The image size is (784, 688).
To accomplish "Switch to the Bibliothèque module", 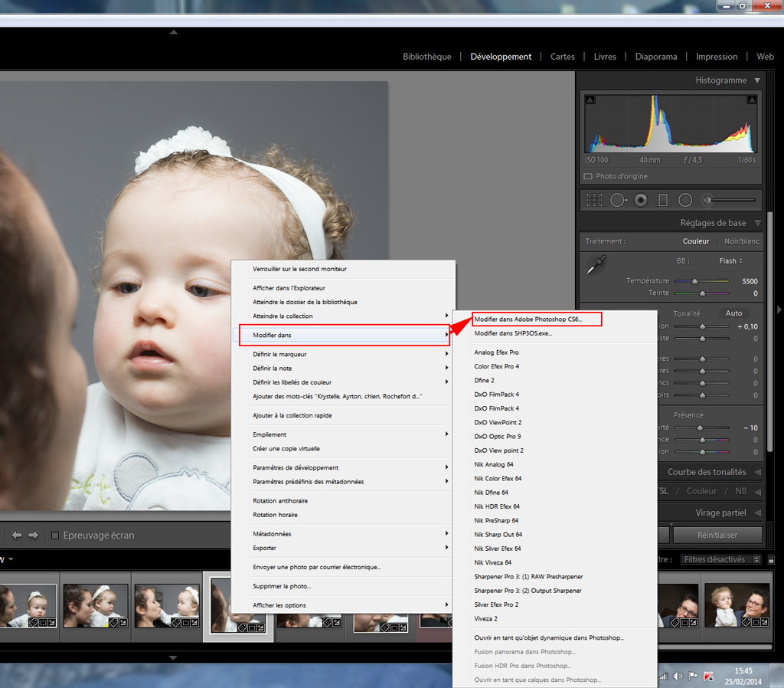I will [427, 57].
